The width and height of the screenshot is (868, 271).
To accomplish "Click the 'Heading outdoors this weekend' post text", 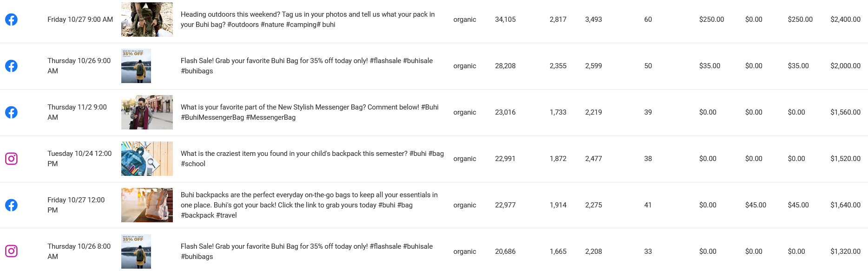I will pyautogui.click(x=308, y=19).
